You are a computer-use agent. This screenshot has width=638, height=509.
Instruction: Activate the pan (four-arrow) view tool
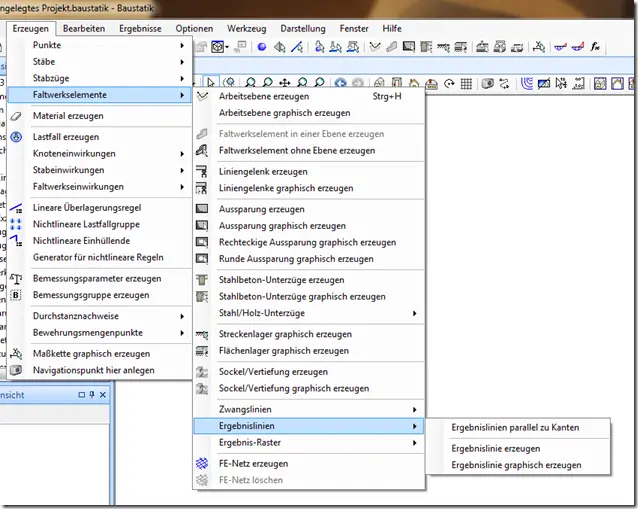click(x=284, y=83)
